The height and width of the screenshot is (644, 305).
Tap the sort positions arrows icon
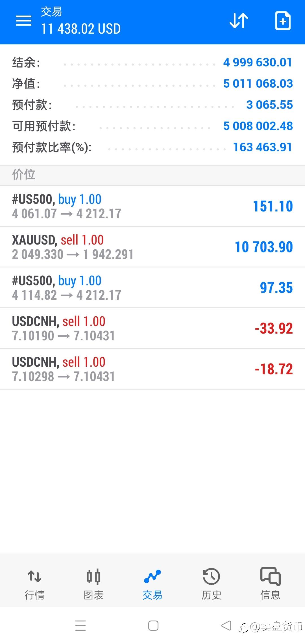coord(239,21)
